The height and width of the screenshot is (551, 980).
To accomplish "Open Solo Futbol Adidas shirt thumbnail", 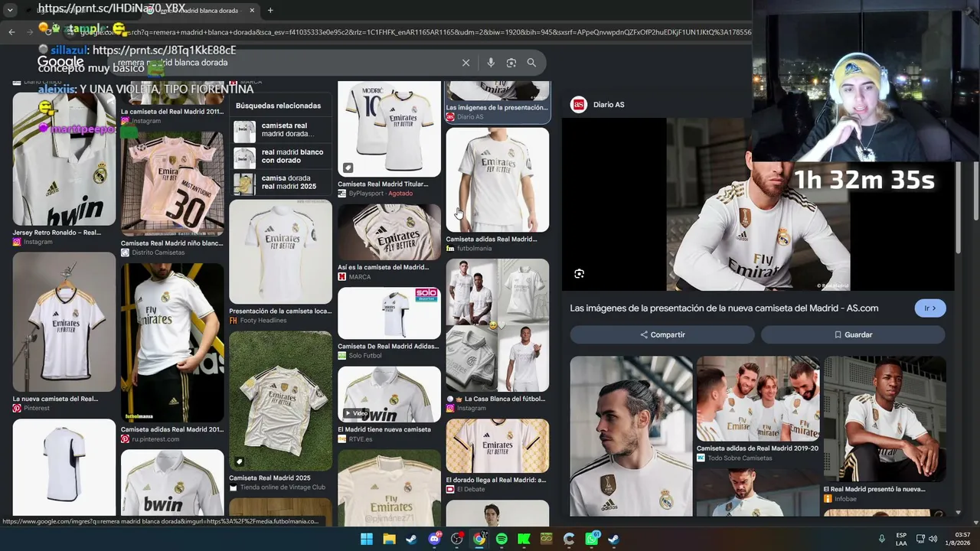I will (389, 313).
